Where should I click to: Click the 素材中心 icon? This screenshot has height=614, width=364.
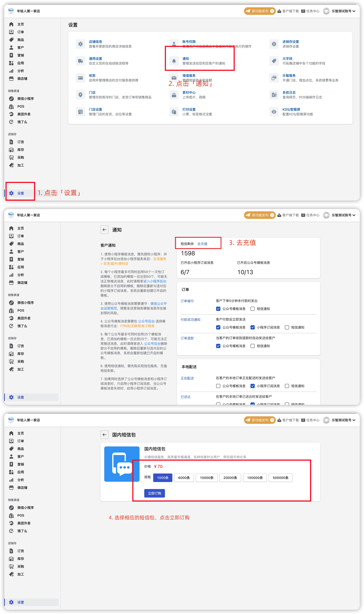[x=174, y=95]
